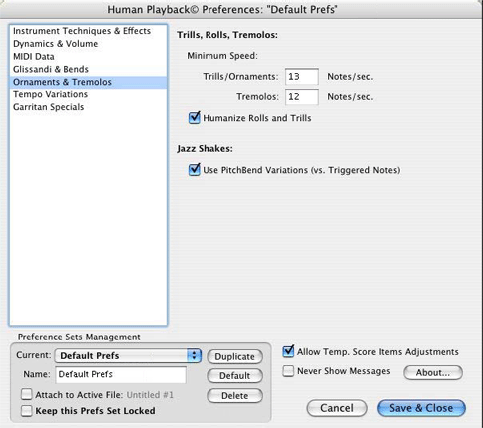This screenshot has width=483, height=428.
Task: Open the Current prefs set dropdown
Action: (x=128, y=355)
